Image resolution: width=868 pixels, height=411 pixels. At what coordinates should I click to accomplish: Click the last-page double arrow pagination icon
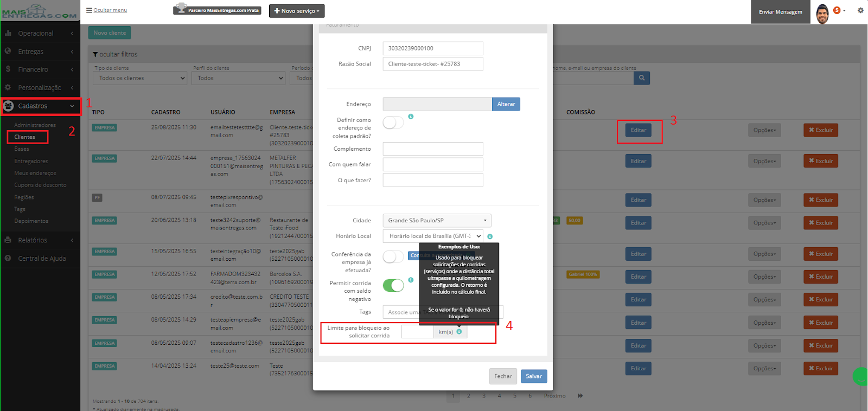(x=580, y=396)
